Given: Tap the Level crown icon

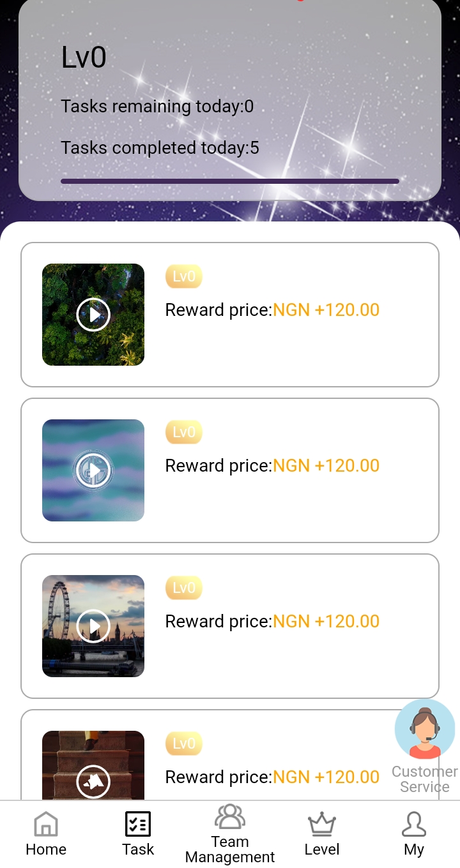Looking at the screenshot, I should click(322, 824).
